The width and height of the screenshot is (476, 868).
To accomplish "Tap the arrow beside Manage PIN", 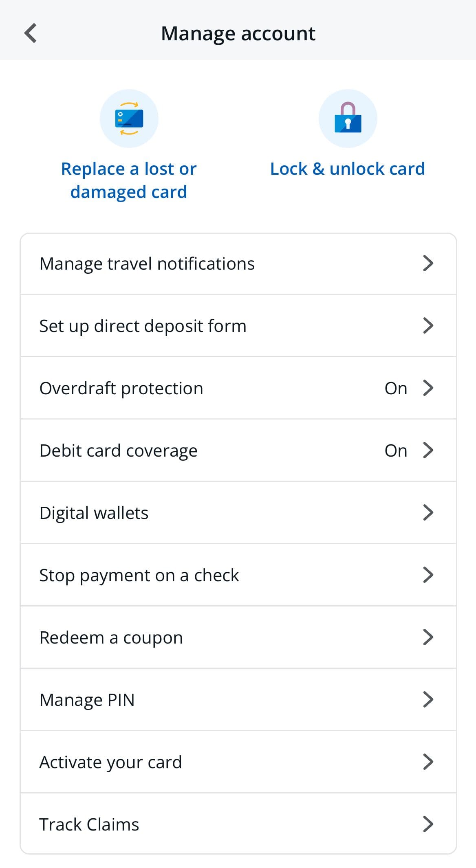I will click(429, 699).
